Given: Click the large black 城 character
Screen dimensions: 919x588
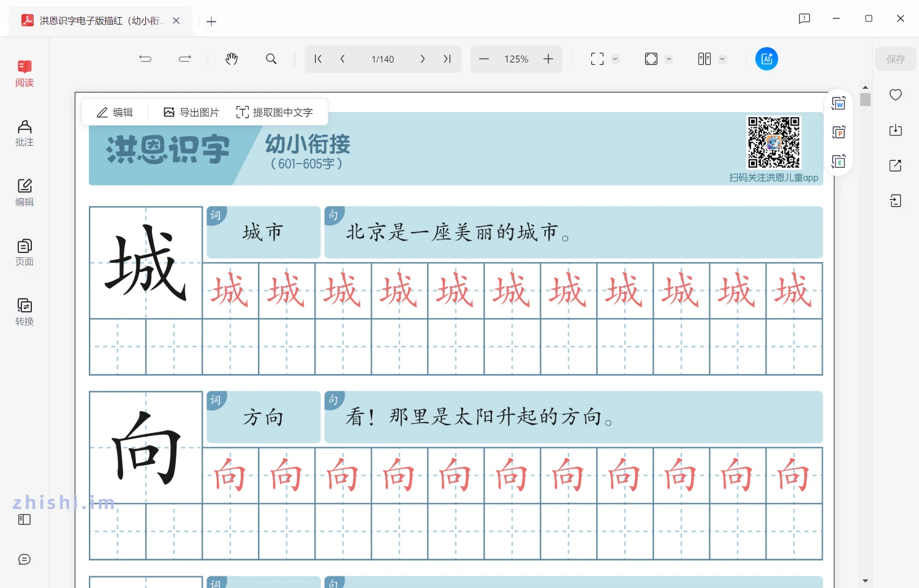Looking at the screenshot, I should click(146, 263).
